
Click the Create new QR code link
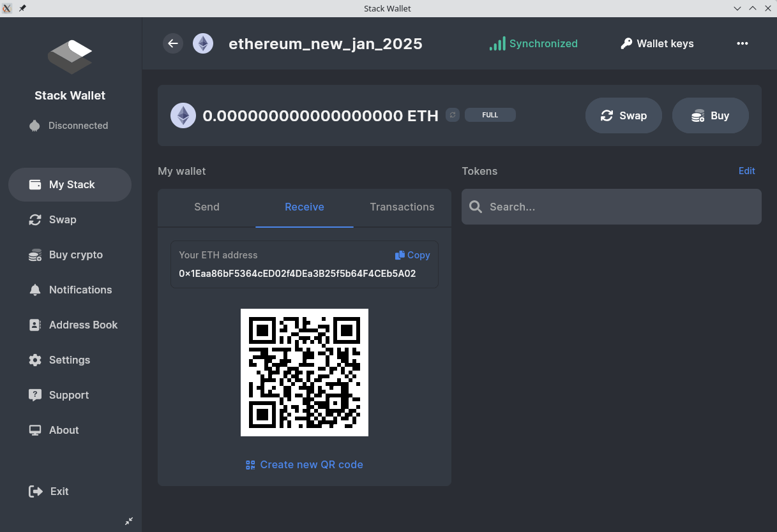click(305, 464)
